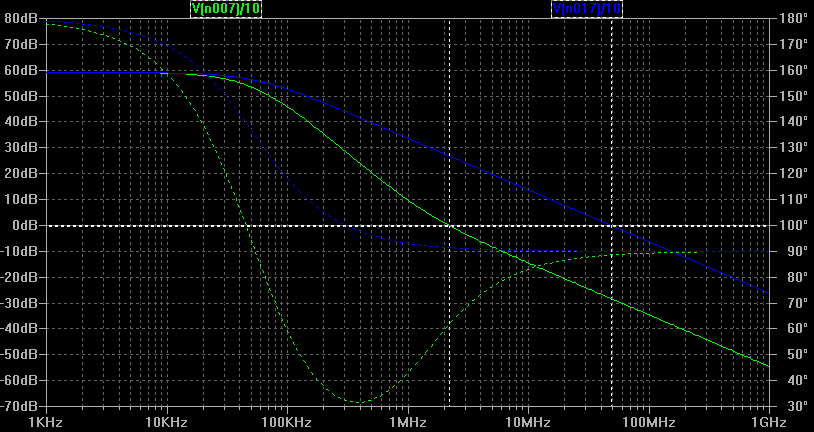This screenshot has height=432, width=814.
Task: Click the 140° label on phase axis
Action: pos(794,122)
